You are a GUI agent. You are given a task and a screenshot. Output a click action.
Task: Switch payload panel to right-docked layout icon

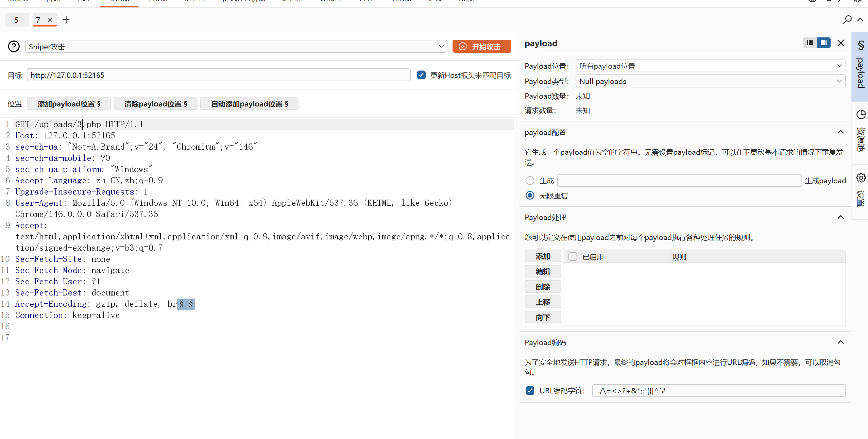tap(823, 43)
